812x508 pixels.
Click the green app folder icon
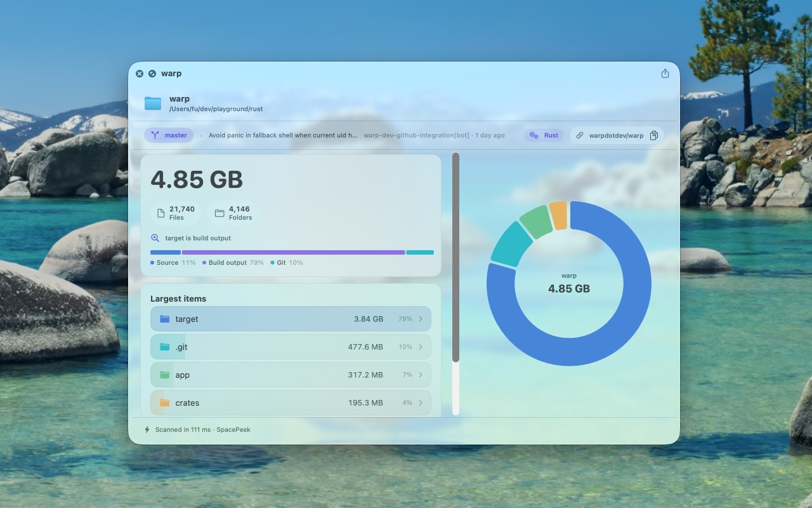click(165, 375)
